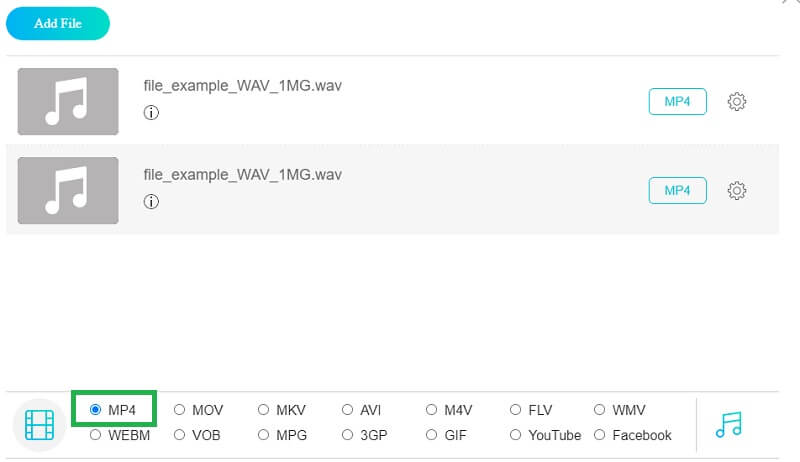Select the MP4 format option
800x462 pixels.
click(x=96, y=410)
